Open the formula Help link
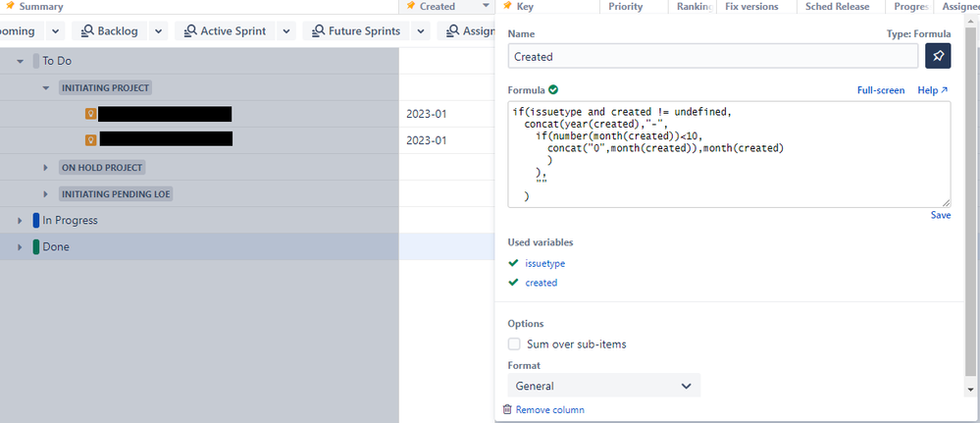The image size is (980, 423). click(x=933, y=90)
